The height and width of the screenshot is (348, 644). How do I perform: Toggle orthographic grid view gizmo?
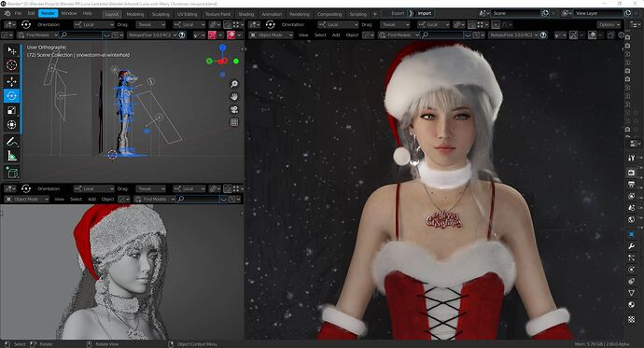(x=234, y=122)
